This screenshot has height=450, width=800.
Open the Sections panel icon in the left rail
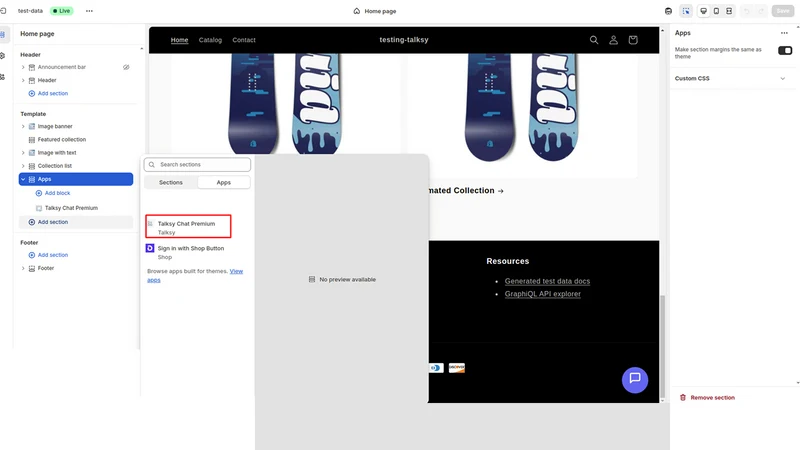pos(3,35)
